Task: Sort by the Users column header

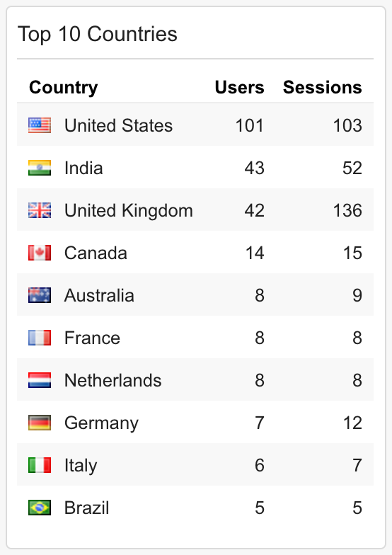Action: tap(239, 87)
